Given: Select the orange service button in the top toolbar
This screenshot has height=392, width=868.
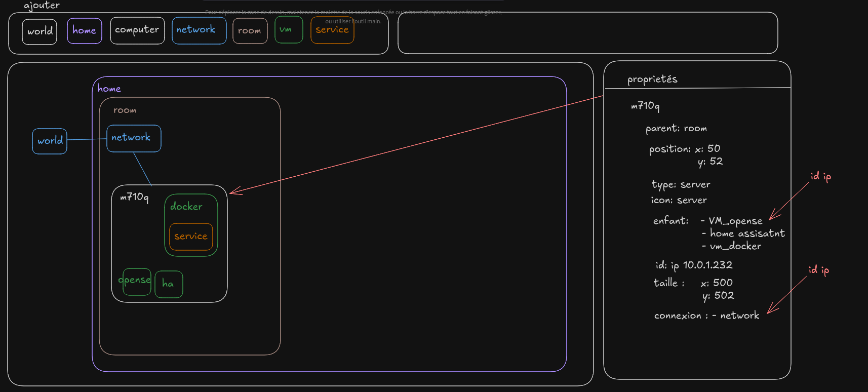Looking at the screenshot, I should click(332, 30).
